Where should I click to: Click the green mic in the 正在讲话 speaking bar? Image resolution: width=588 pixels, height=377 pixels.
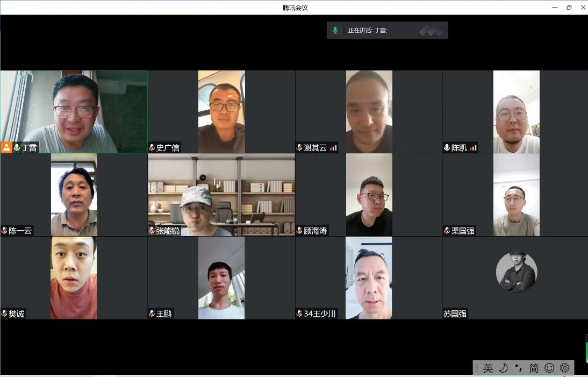(335, 30)
